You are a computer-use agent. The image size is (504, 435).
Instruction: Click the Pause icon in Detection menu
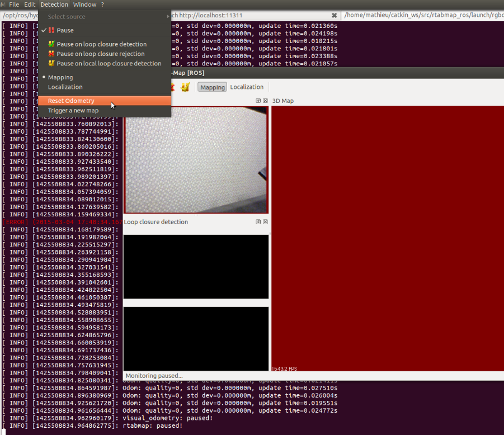pyautogui.click(x=51, y=30)
